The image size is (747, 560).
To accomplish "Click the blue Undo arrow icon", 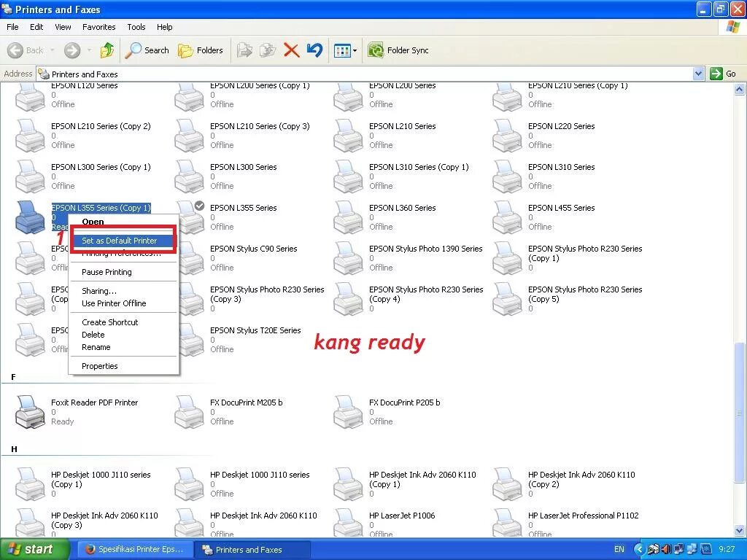I will pyautogui.click(x=314, y=50).
